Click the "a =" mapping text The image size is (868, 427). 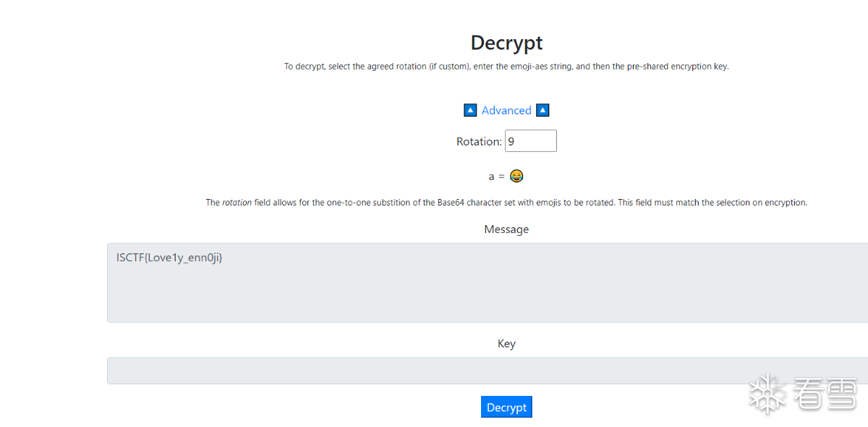pyautogui.click(x=497, y=177)
